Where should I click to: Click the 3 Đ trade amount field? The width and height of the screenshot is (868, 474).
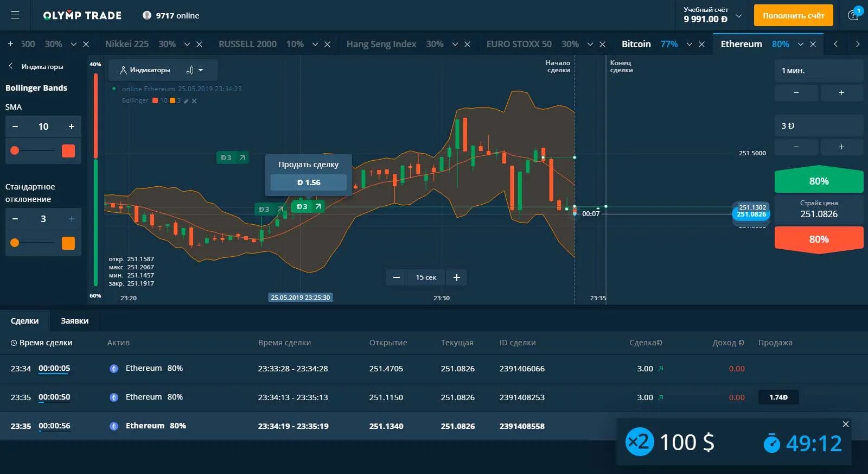point(819,125)
